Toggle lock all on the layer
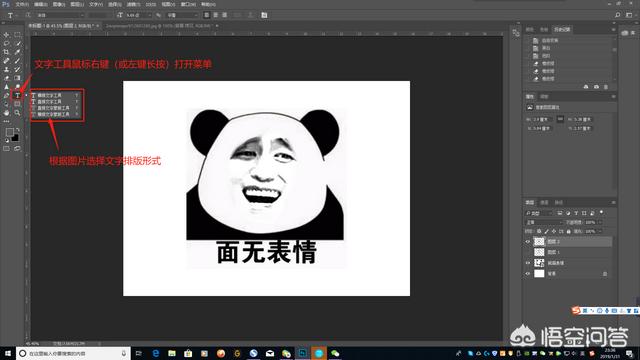 pos(568,231)
